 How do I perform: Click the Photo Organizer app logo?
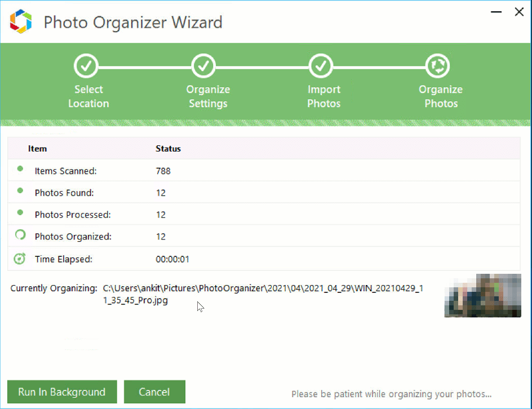[20, 22]
